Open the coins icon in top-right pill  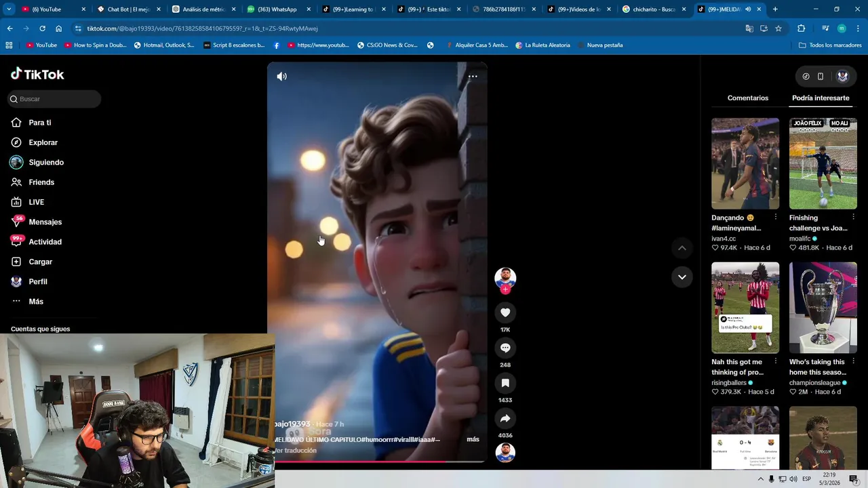(x=806, y=77)
